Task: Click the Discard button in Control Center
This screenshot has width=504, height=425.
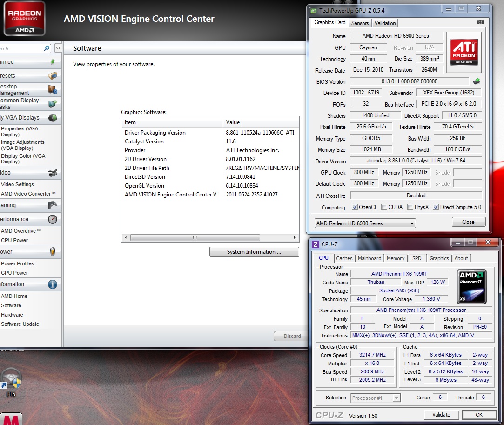Action: 292,336
